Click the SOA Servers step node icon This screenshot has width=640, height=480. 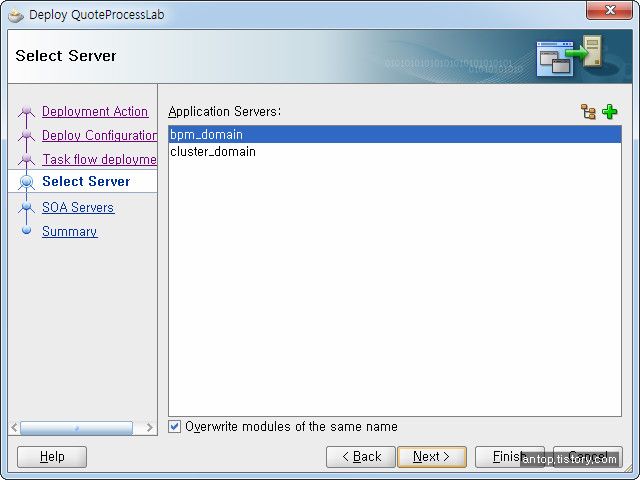27,207
